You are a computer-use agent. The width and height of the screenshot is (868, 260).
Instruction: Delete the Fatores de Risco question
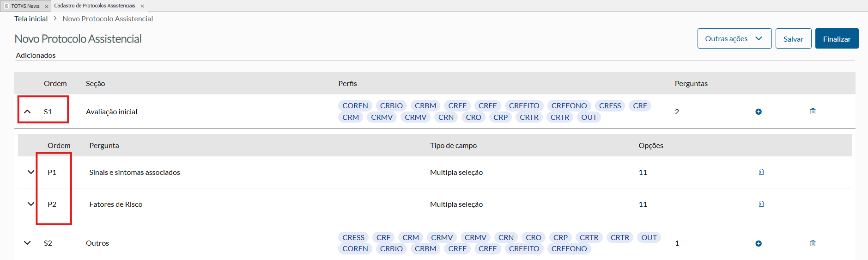pos(761,204)
